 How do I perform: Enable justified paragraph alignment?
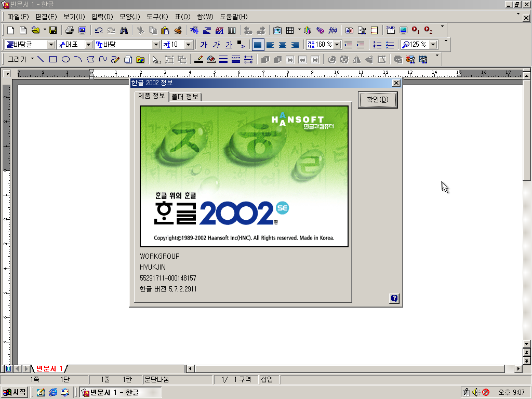tap(258, 45)
